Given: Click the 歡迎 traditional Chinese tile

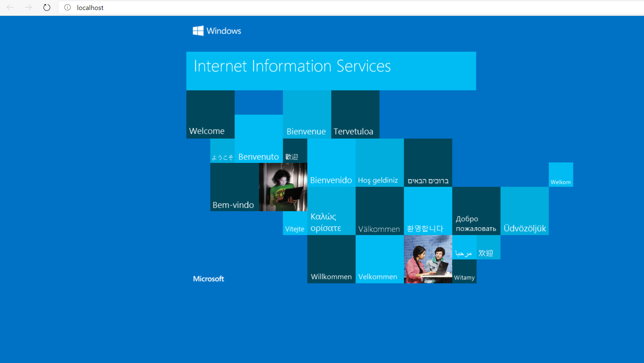Looking at the screenshot, I should [x=295, y=151].
